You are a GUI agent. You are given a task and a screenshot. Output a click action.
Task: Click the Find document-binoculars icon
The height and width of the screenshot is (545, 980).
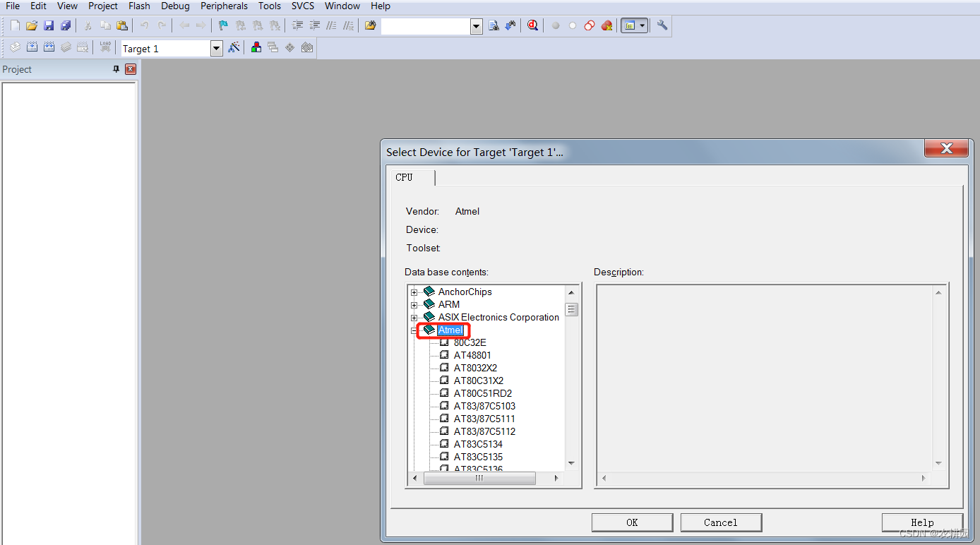[494, 25]
